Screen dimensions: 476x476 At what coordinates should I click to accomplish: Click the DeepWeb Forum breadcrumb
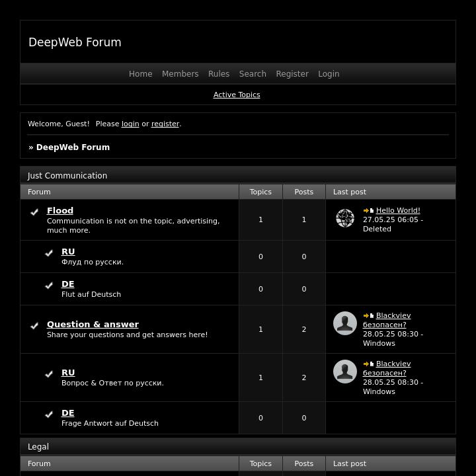(73, 147)
